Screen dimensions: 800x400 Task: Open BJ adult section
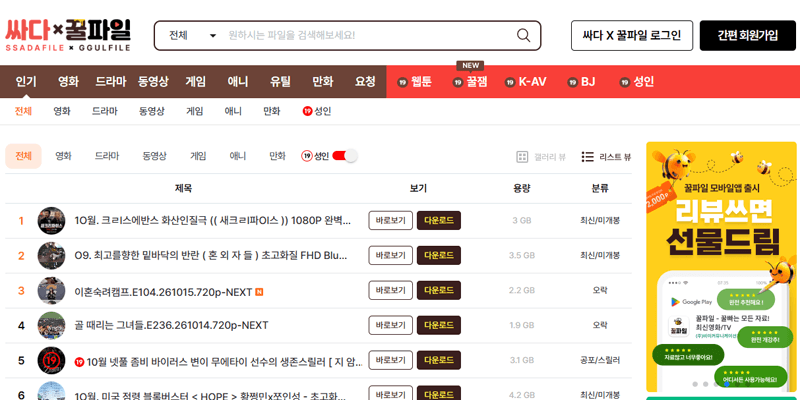point(581,82)
